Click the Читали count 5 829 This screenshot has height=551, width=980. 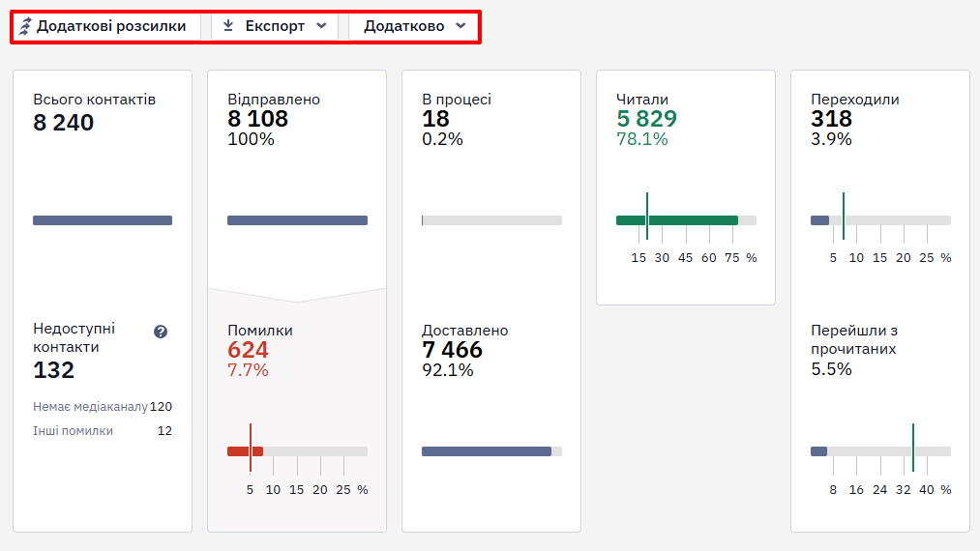pyautogui.click(x=646, y=119)
